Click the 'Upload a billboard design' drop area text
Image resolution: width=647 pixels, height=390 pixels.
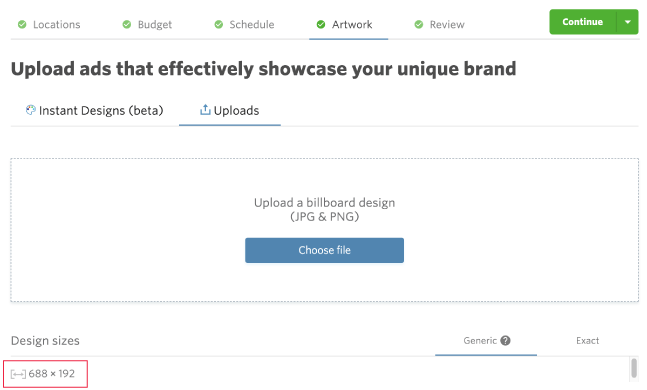pyautogui.click(x=324, y=209)
